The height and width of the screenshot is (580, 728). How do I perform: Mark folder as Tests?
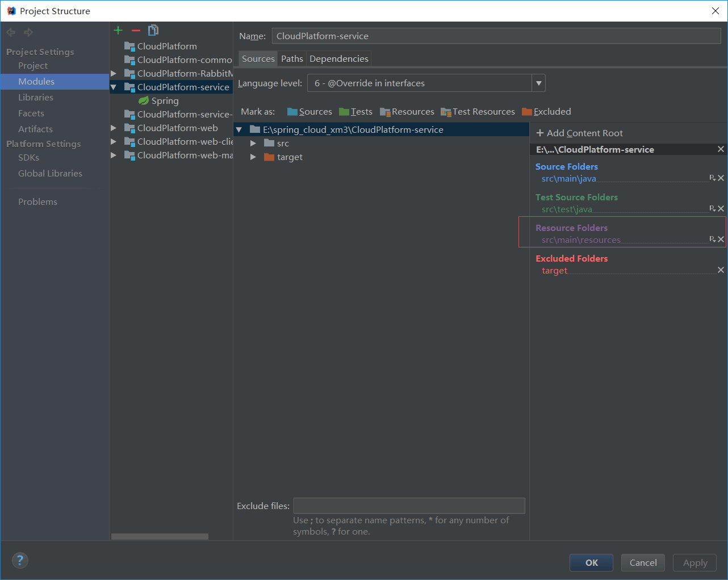coord(355,112)
